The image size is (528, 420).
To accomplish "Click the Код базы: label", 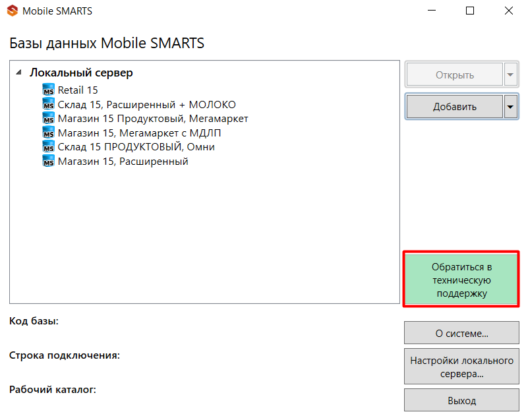I will click(34, 321).
